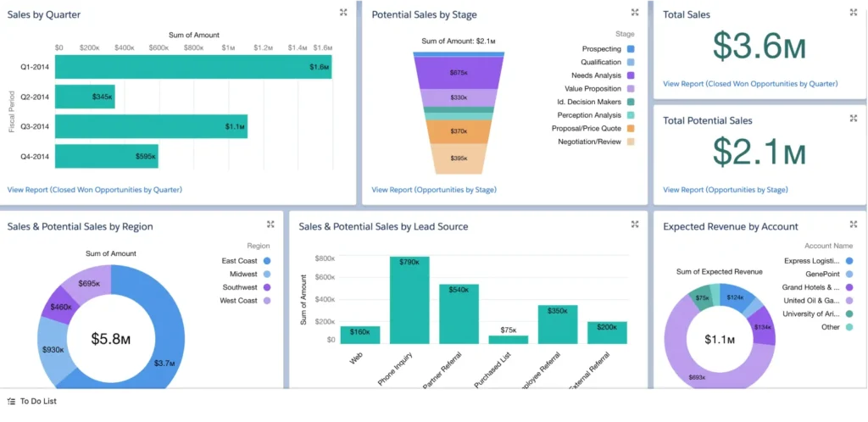The width and height of the screenshot is (868, 422).
Task: Click the Prospecting legend color swatch
Action: point(630,49)
